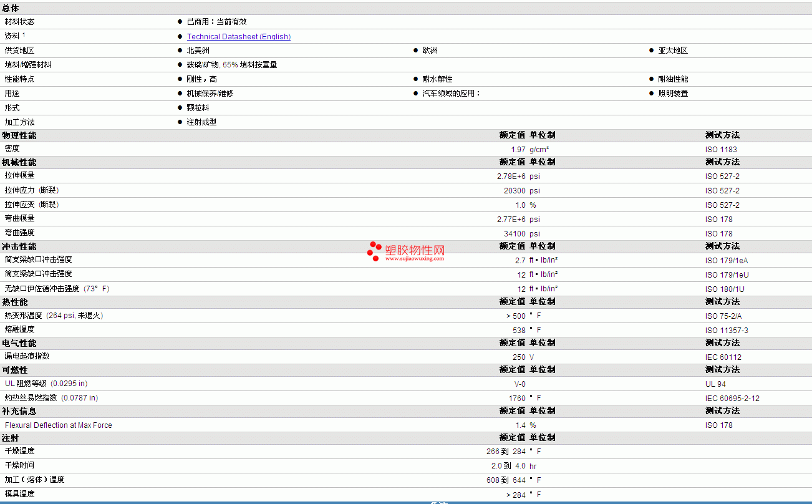The width and height of the screenshot is (812, 504).
Task: Click the 干燥温度 range 266 到 284
Action: (506, 452)
